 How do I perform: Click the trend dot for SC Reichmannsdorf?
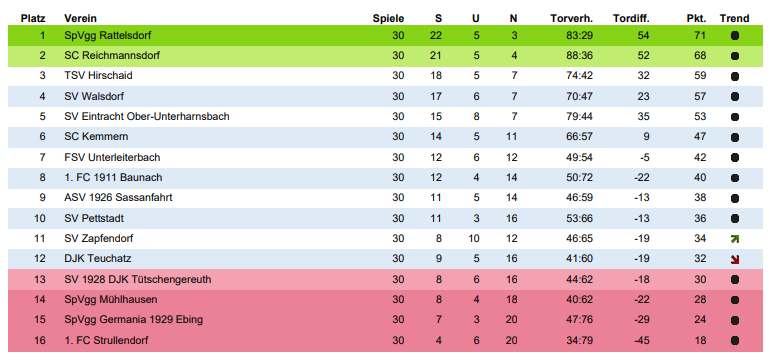(735, 56)
